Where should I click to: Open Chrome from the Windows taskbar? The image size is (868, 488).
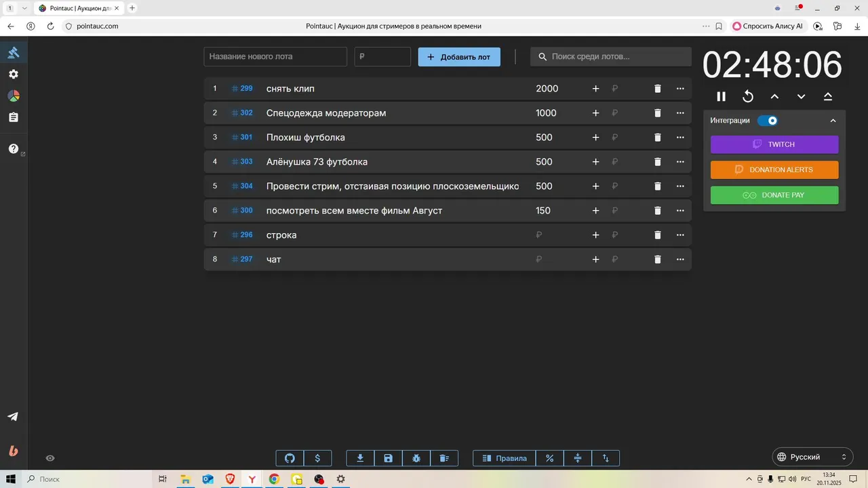[x=274, y=479]
